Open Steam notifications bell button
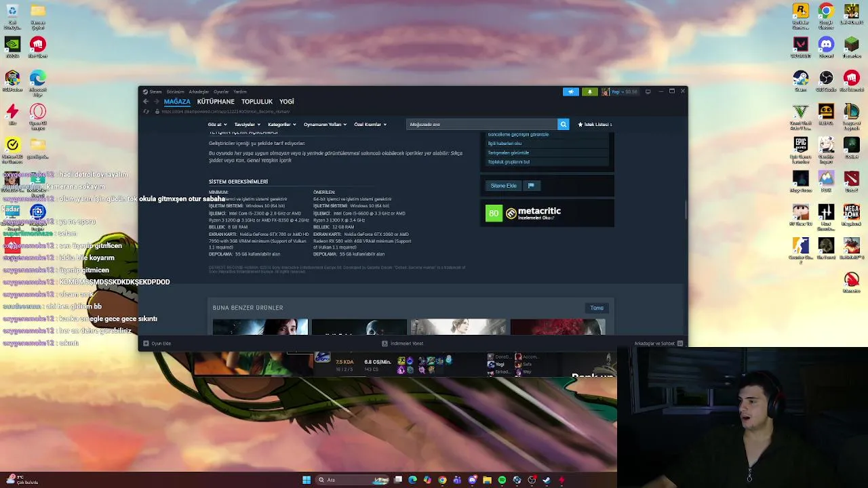Viewport: 868px width, 488px height. 589,91
